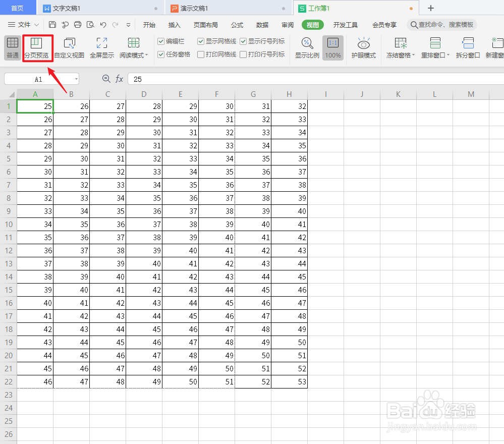The width and height of the screenshot is (504, 444).
Task: Expand the File (文件) menu arrow
Action: [x=37, y=25]
